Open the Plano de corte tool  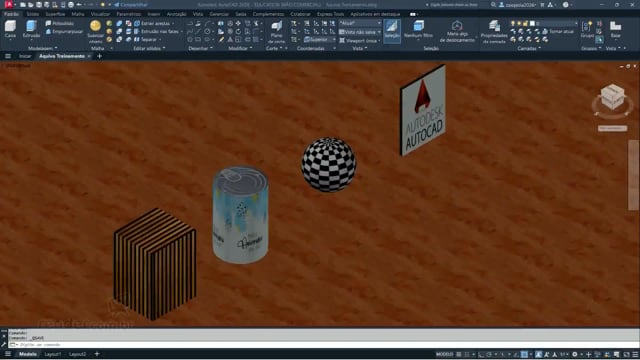click(276, 32)
